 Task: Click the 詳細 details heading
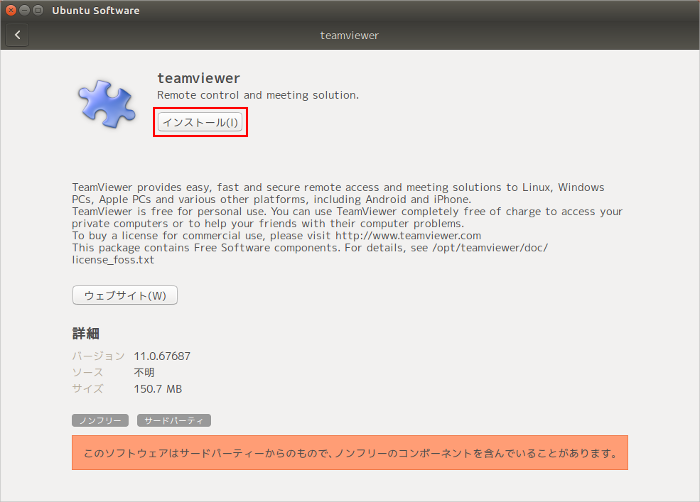click(x=86, y=333)
